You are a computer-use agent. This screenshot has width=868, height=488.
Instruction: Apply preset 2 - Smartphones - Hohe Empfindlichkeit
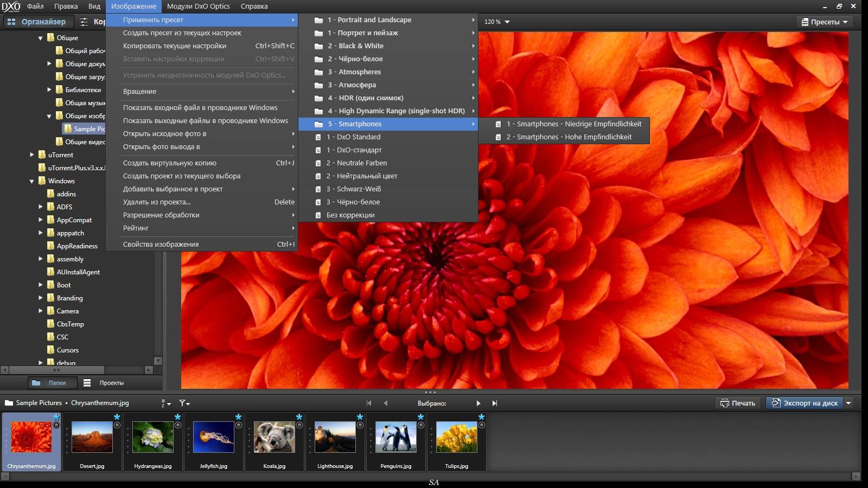point(564,137)
